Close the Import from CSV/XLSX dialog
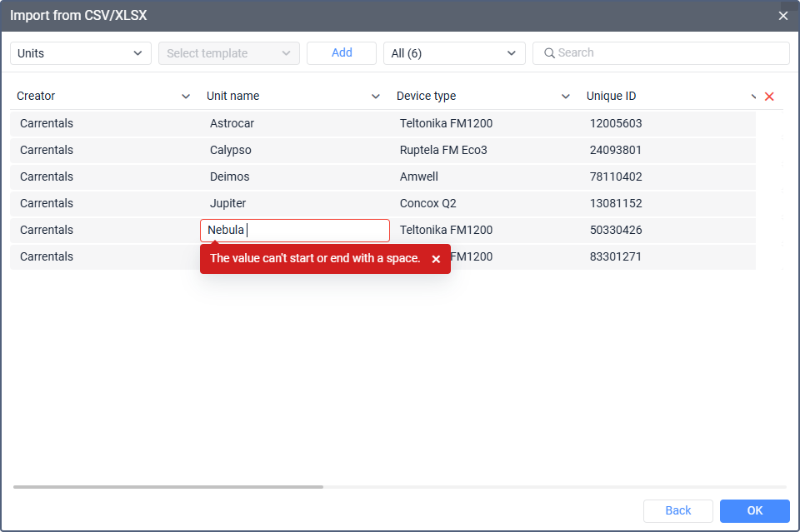 pos(782,16)
